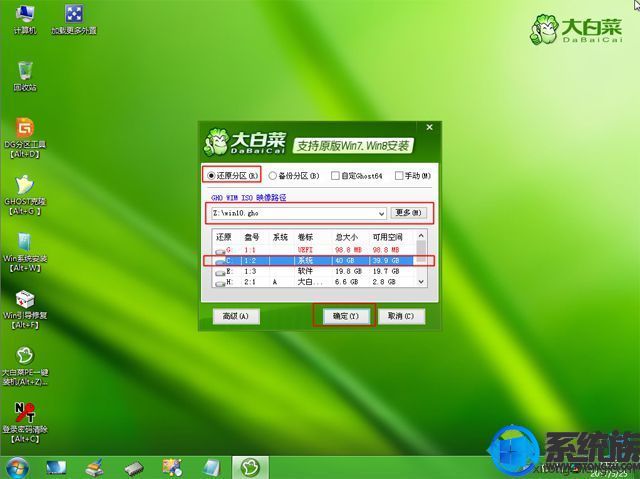640x479 pixels.
Task: Select 还原分区 (R) radio option
Action: [233, 176]
